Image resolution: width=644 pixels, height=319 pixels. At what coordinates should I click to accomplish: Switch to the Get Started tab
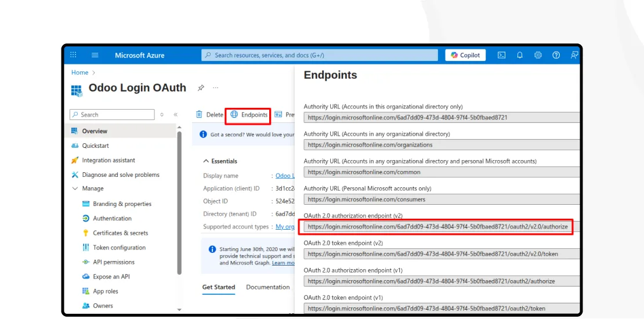[219, 287]
